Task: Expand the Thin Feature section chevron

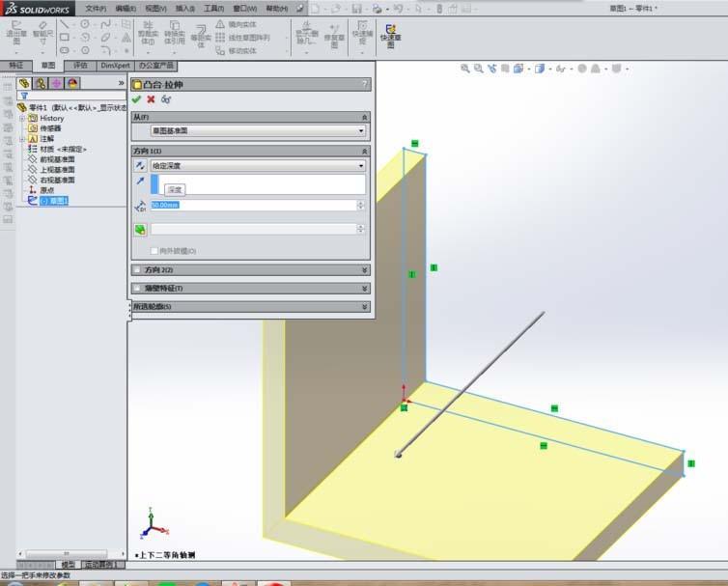Action: coord(364,289)
